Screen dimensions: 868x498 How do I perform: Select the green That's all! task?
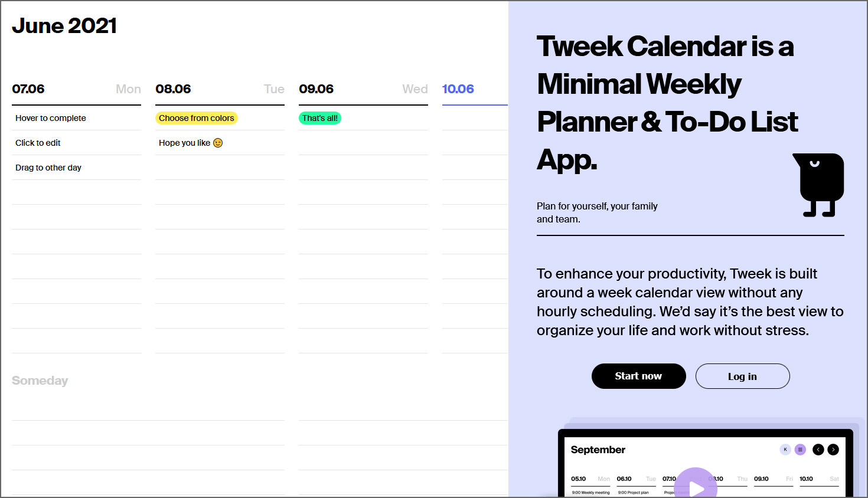click(320, 118)
